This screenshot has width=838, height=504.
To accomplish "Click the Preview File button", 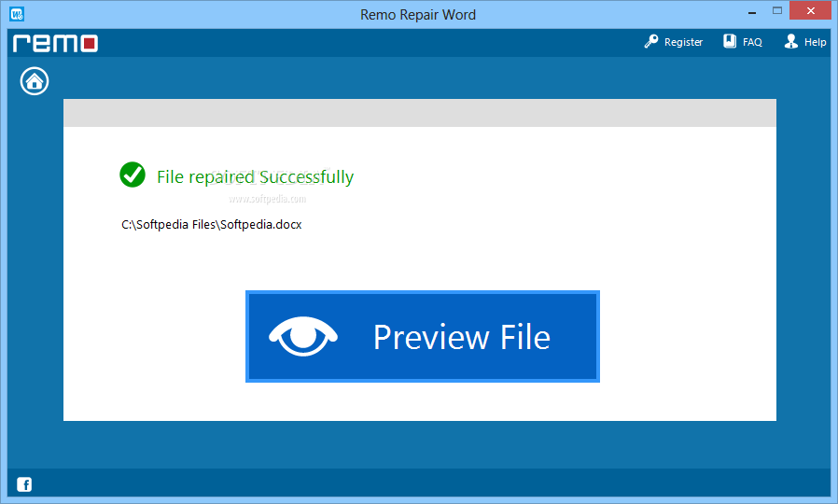I will click(x=422, y=336).
